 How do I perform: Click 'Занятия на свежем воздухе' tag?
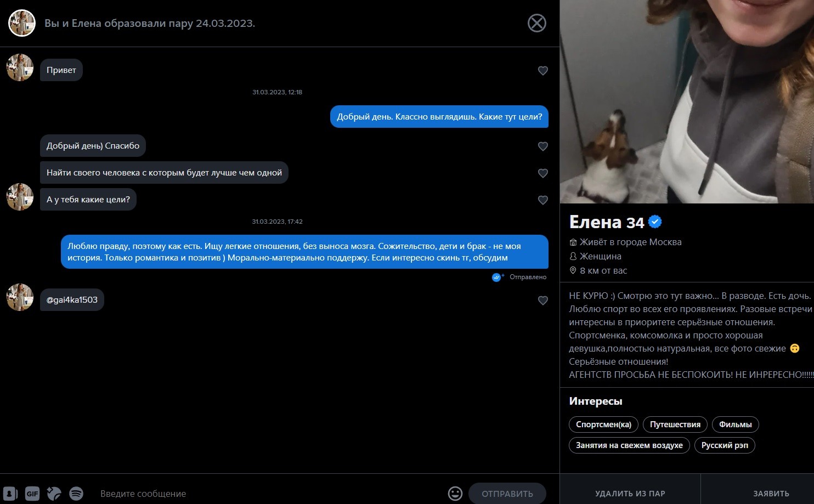click(629, 445)
